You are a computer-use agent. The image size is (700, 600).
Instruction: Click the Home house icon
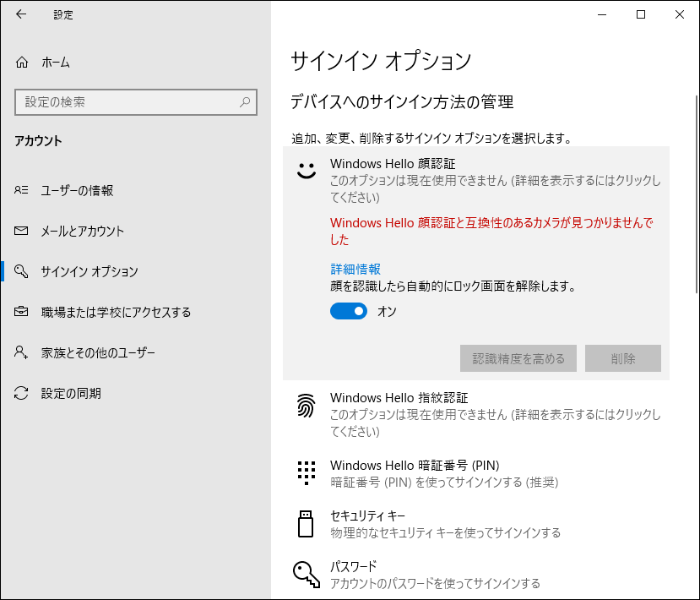[x=22, y=62]
